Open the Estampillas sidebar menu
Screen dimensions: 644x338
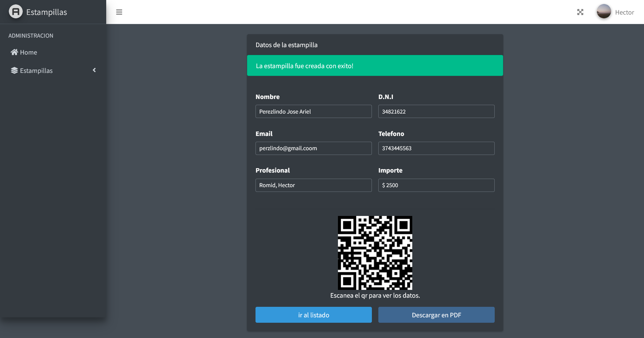coord(53,71)
